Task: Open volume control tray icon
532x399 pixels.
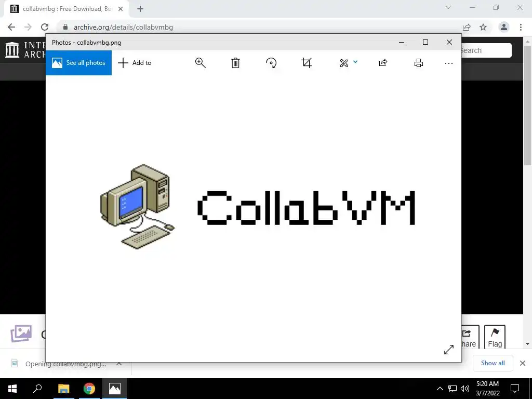Action: pyautogui.click(x=465, y=389)
